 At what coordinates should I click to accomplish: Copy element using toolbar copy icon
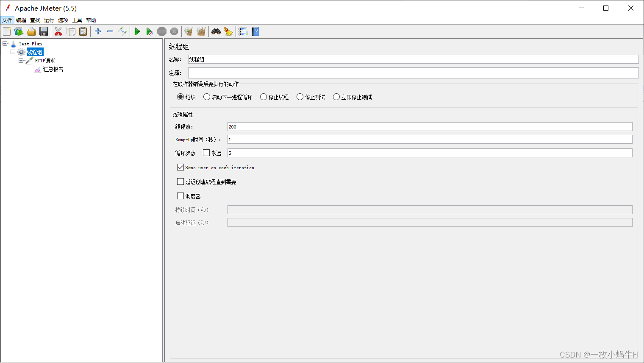tap(71, 31)
